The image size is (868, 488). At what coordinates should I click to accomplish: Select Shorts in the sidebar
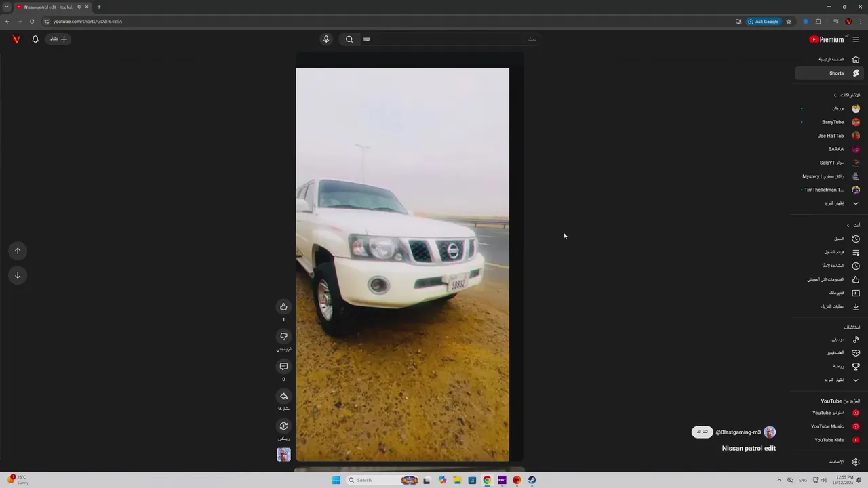click(828, 73)
